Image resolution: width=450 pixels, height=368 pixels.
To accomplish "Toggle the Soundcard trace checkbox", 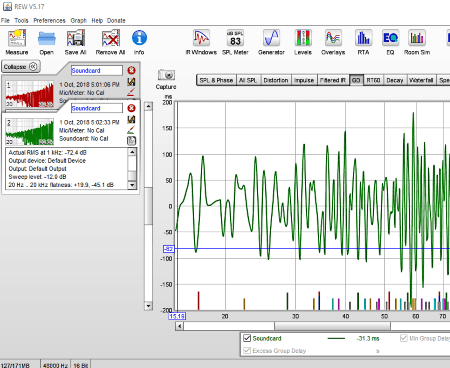I will click(x=247, y=338).
